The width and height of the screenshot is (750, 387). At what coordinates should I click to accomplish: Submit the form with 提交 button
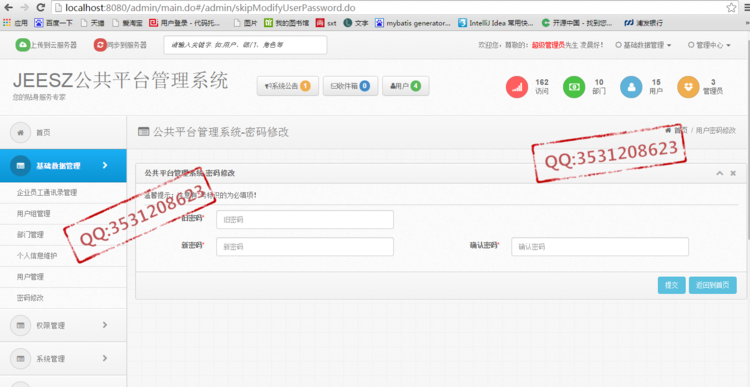coord(672,285)
